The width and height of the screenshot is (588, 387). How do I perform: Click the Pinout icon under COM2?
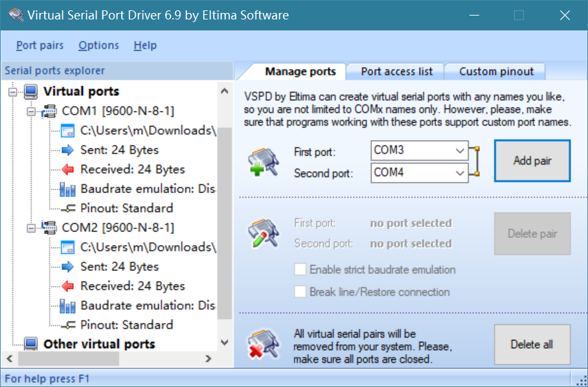click(x=68, y=325)
